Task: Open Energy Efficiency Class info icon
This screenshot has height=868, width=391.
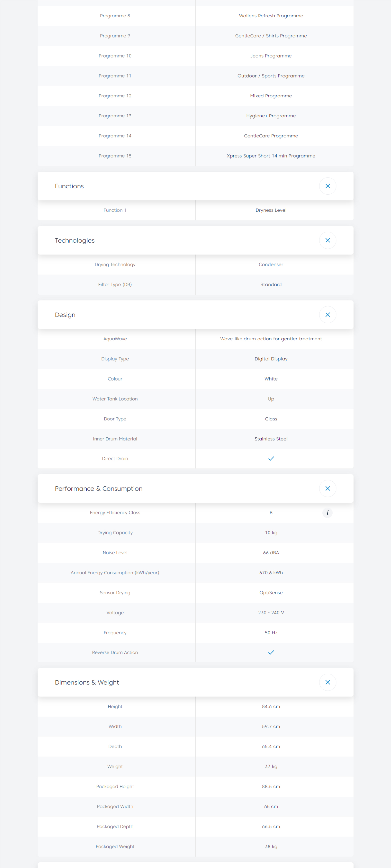Action: (x=327, y=513)
